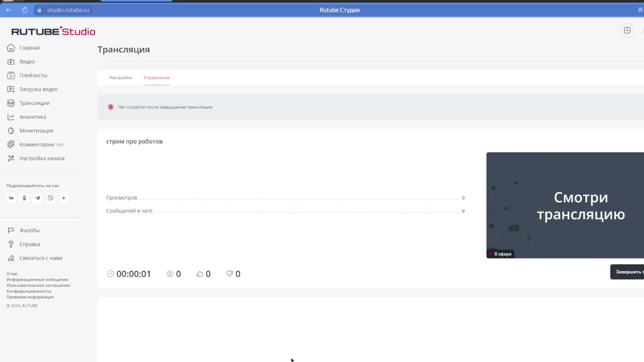Open the Telegram social icon

(x=38, y=198)
